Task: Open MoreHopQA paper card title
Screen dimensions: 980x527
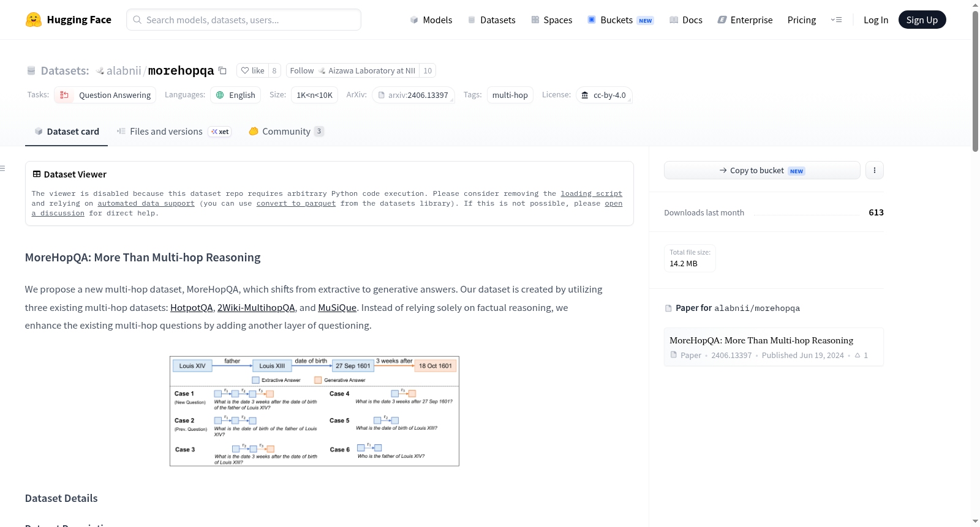Action: click(x=761, y=340)
